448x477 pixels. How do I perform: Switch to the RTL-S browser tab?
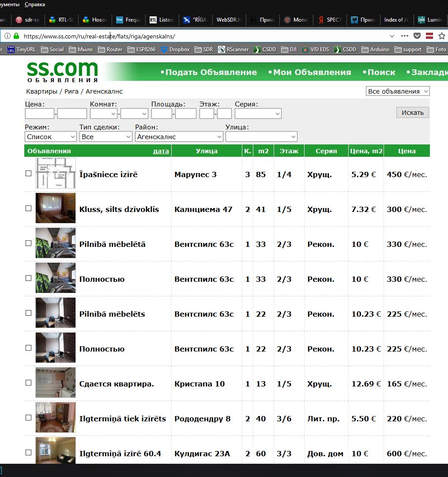pyautogui.click(x=61, y=20)
